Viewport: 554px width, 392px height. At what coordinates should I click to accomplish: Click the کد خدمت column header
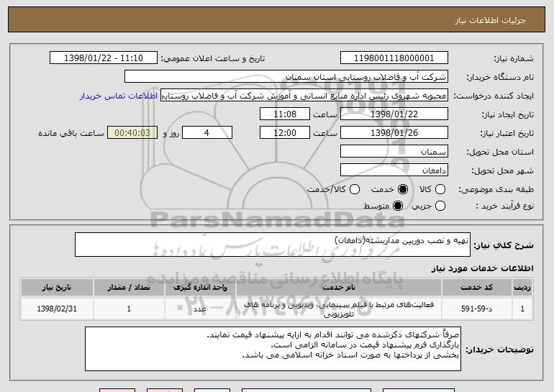476,288
